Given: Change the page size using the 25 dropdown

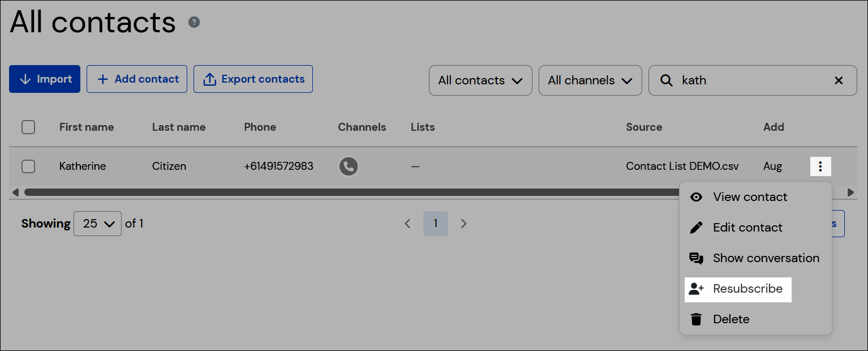Looking at the screenshot, I should coord(97,223).
